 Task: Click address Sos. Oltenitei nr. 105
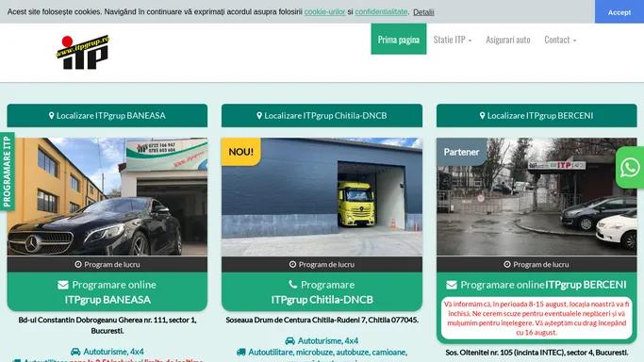(537, 353)
